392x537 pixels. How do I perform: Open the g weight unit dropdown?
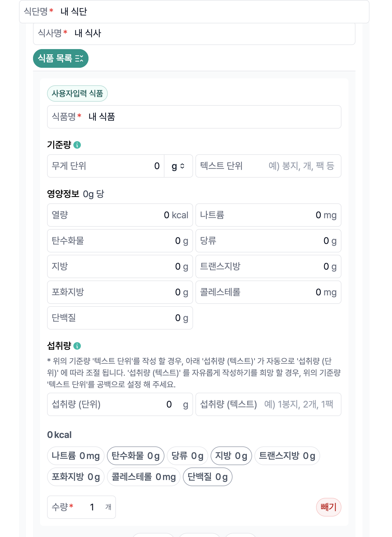(178, 166)
